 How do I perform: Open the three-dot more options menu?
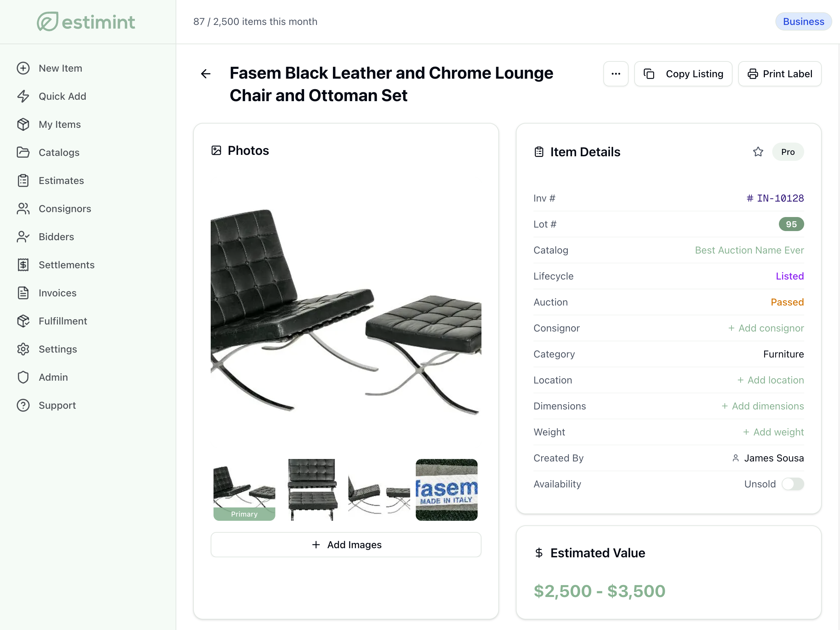pyautogui.click(x=616, y=74)
